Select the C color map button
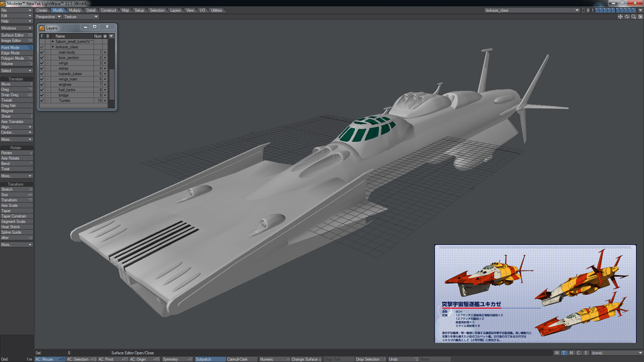 click(x=578, y=353)
